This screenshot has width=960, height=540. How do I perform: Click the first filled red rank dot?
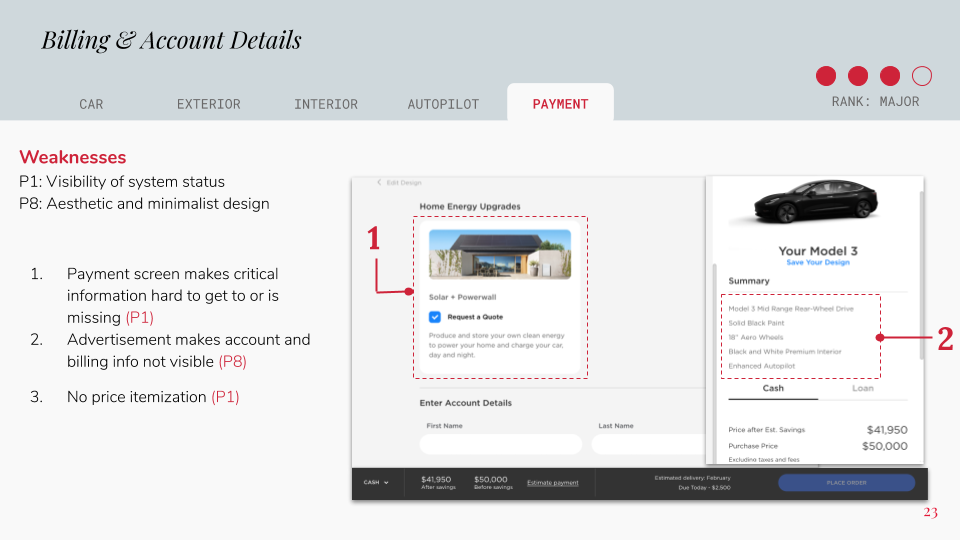pyautogui.click(x=826, y=76)
